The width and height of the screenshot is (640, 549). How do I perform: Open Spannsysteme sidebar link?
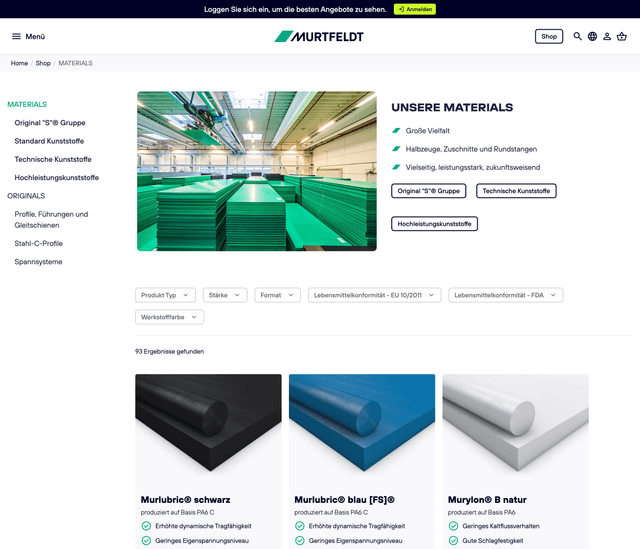tap(38, 262)
